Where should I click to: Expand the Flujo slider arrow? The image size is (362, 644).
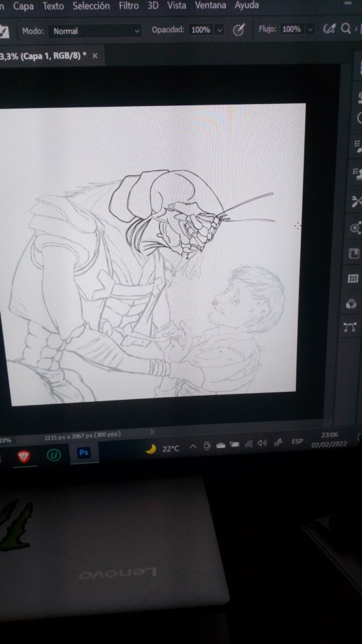(310, 29)
